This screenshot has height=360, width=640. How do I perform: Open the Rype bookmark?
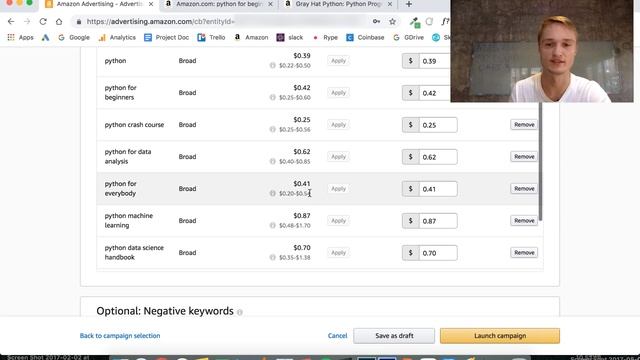[x=325, y=37]
